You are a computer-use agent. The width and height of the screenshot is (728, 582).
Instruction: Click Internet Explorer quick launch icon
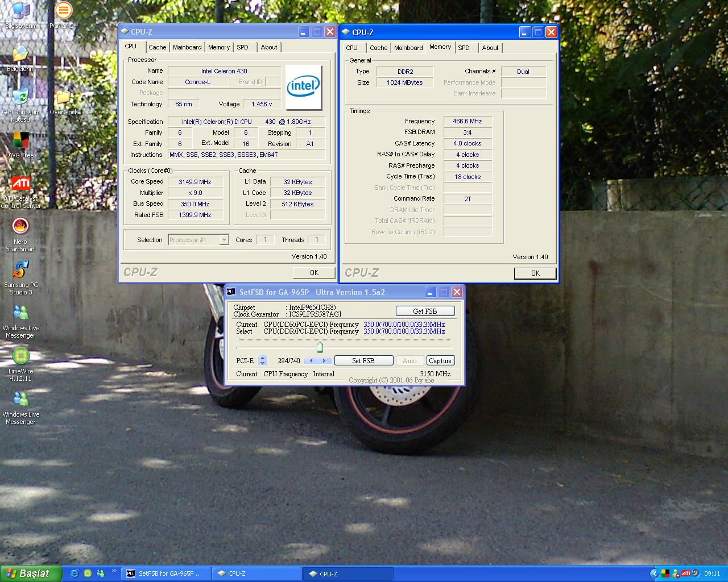(x=74, y=573)
